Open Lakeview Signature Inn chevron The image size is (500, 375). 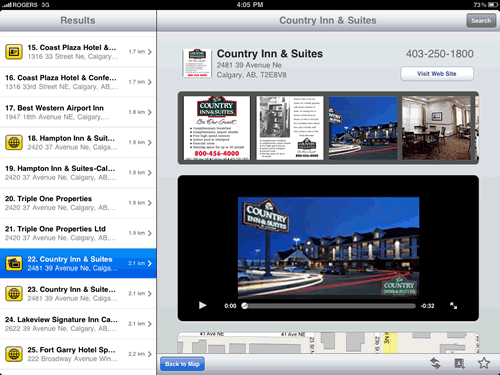pyautogui.click(x=150, y=324)
